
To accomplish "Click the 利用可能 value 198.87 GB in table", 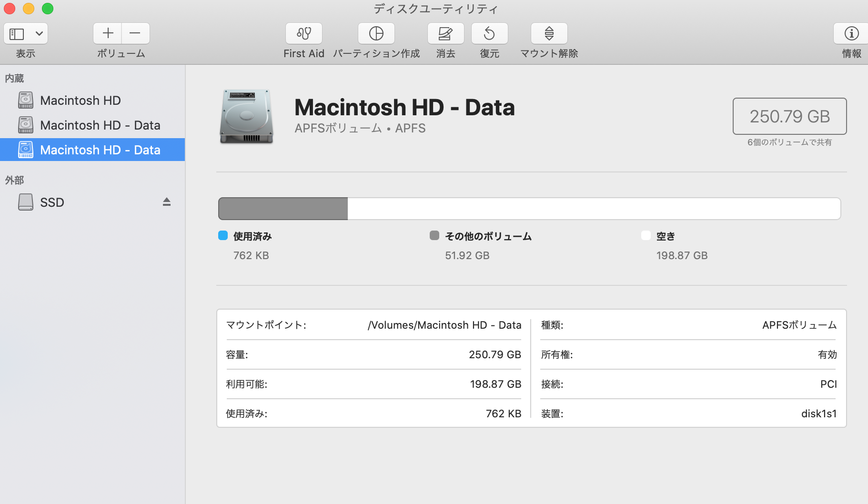I will click(495, 384).
